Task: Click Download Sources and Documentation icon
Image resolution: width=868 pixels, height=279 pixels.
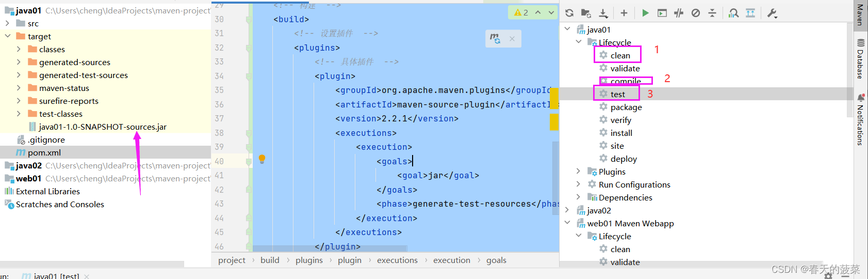Action: coord(603,13)
